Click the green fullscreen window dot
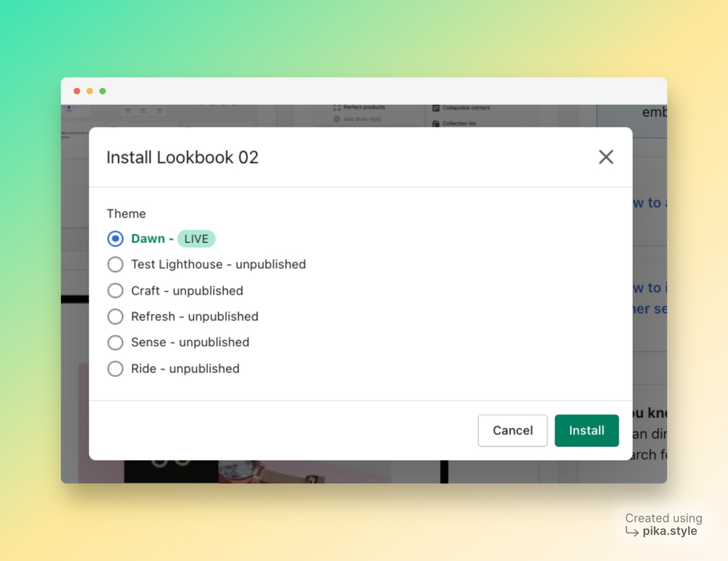The width and height of the screenshot is (728, 561). pos(103,91)
